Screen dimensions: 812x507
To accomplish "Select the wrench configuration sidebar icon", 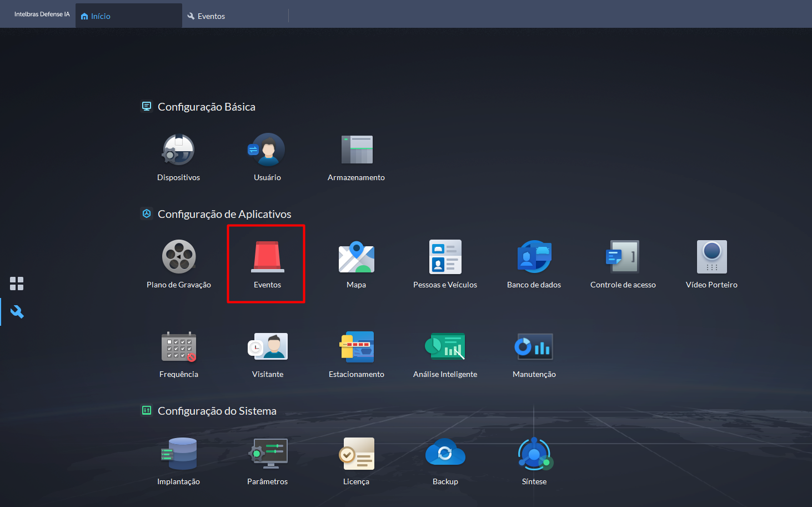I will 17,312.
